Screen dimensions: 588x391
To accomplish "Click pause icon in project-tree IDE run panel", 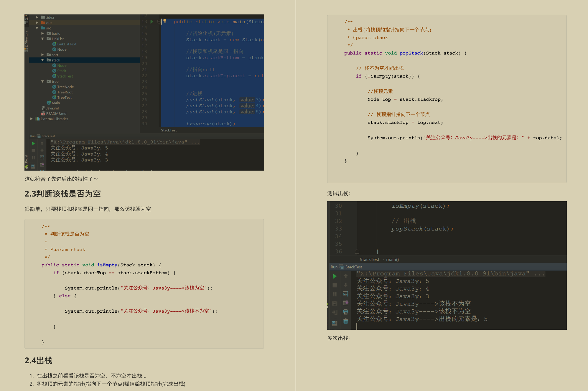I will [x=33, y=158].
